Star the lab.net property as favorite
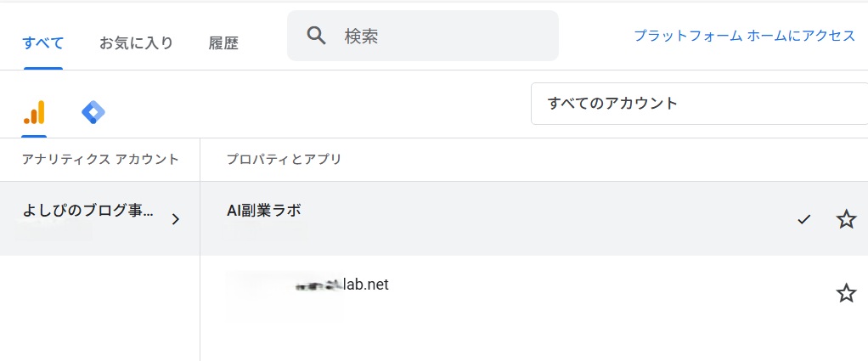The height and width of the screenshot is (361, 868). 846,292
